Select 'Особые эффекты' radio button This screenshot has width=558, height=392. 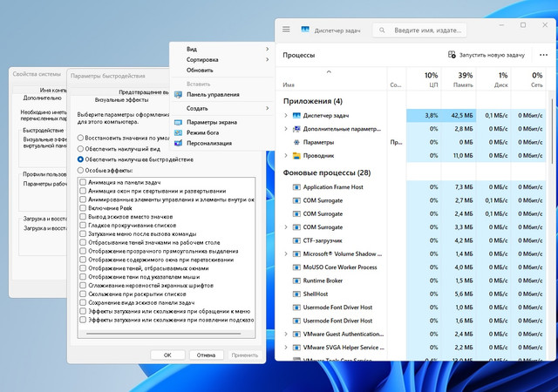coord(80,171)
